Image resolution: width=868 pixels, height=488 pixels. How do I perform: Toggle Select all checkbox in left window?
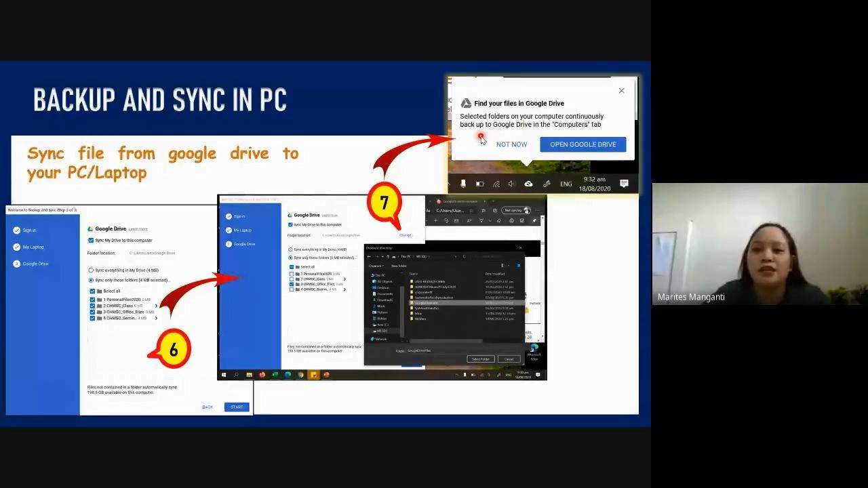pyautogui.click(x=93, y=291)
